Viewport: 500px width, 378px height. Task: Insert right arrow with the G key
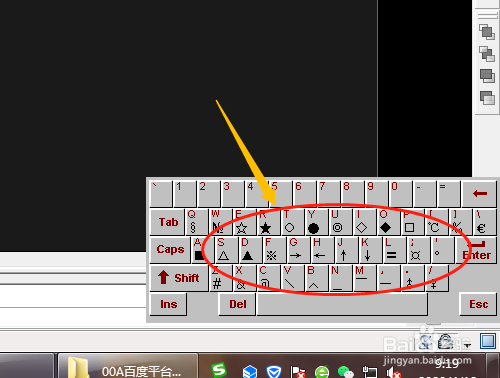(x=298, y=250)
